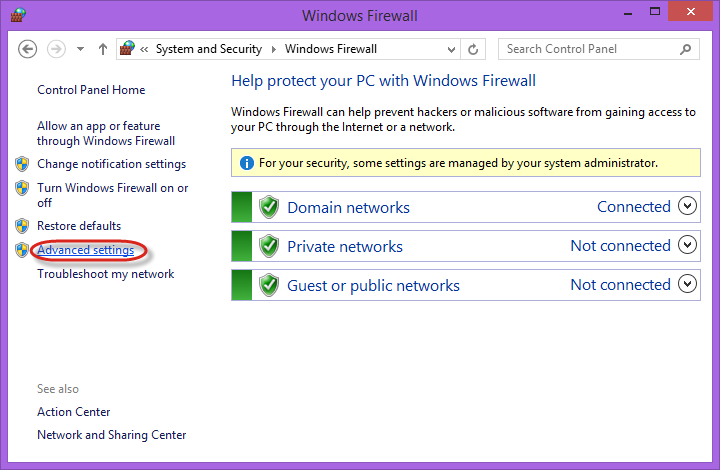Image resolution: width=720 pixels, height=470 pixels.
Task: Click the blue information icon in yellow banner
Action: point(246,162)
